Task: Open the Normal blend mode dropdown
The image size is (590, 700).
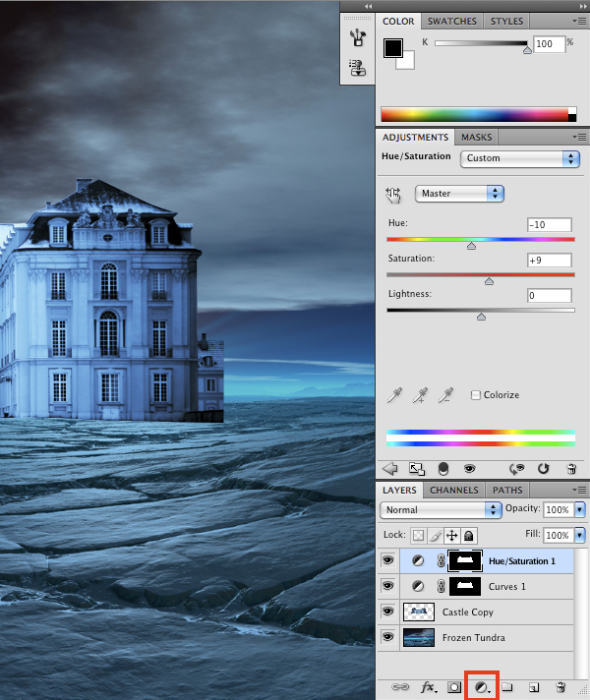Action: tap(441, 510)
